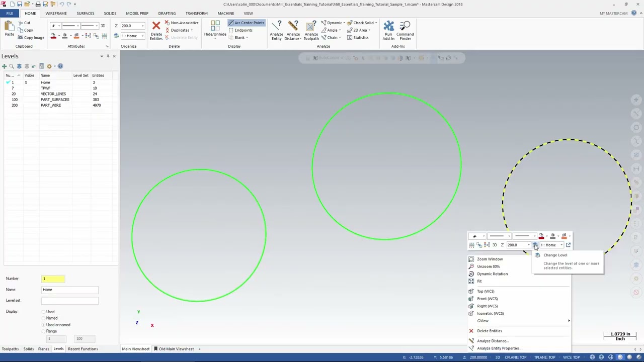Select the Used display radio button

(x=44, y=312)
